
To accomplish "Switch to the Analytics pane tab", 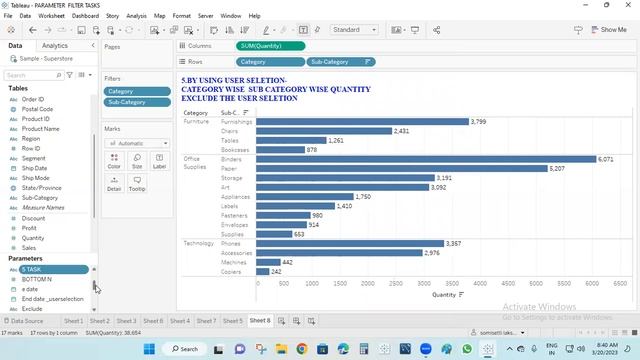I will (x=55, y=46).
